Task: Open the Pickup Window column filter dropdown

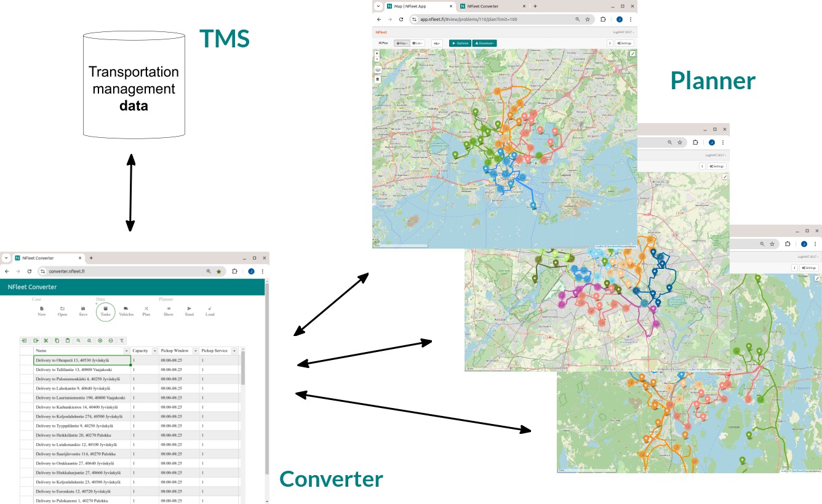Action: (195, 351)
